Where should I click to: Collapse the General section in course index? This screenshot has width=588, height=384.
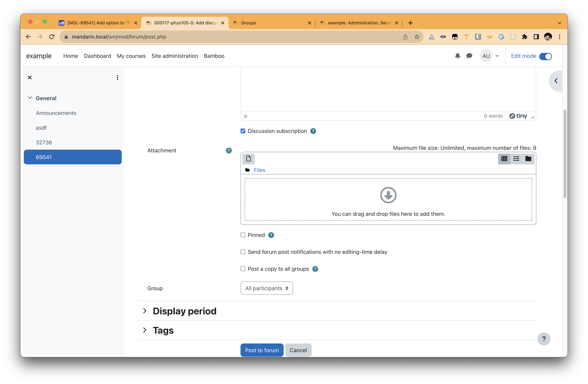click(x=30, y=98)
